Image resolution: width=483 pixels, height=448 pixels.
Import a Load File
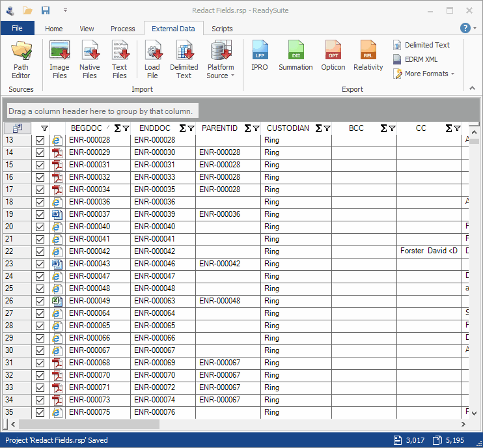click(152, 60)
